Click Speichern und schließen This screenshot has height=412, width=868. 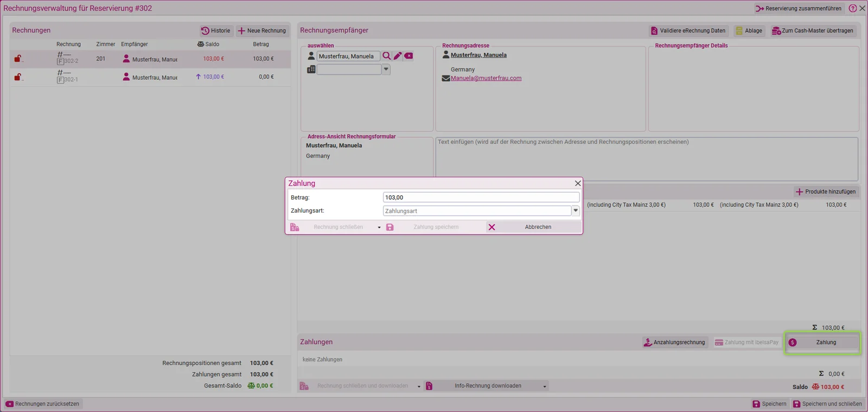(x=827, y=404)
